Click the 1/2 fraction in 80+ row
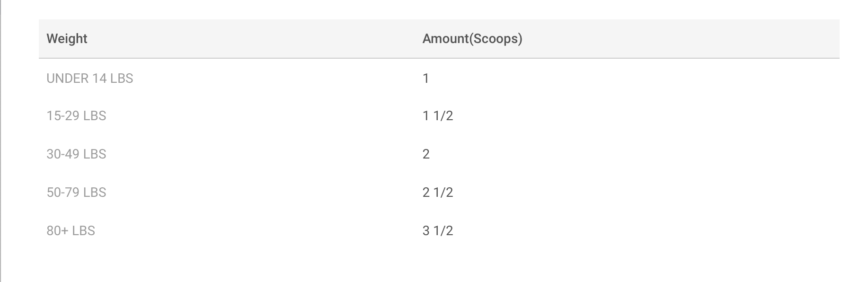Image resolution: width=868 pixels, height=282 pixels. (x=443, y=231)
